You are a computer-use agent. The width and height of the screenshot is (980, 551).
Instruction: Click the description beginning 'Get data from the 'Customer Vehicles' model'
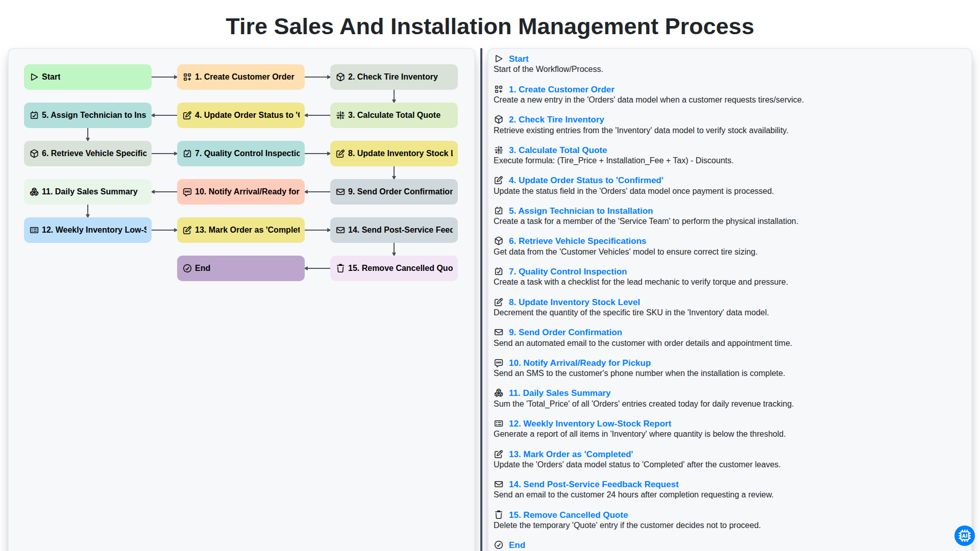[625, 252]
